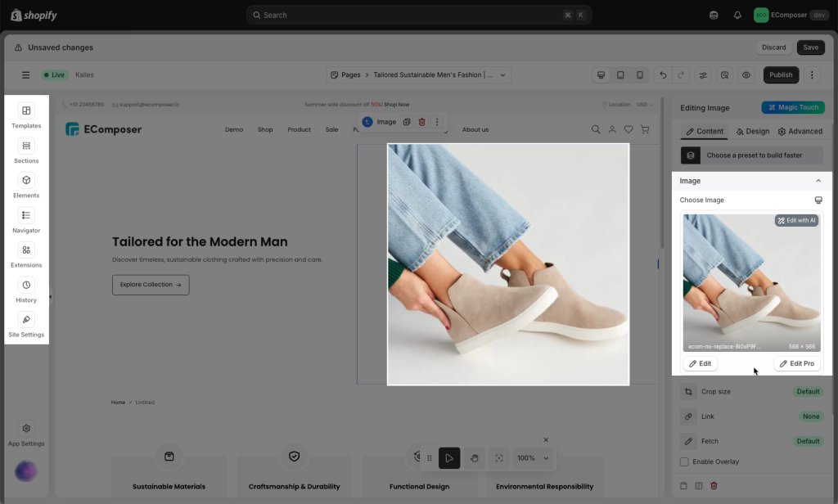This screenshot has height=504, width=838.
Task: Open the page selector dropdown
Action: [x=418, y=75]
